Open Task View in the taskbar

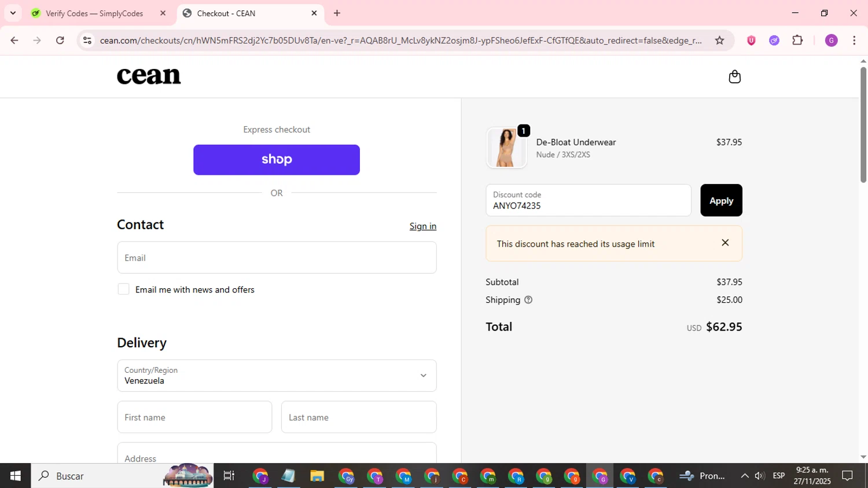click(229, 476)
